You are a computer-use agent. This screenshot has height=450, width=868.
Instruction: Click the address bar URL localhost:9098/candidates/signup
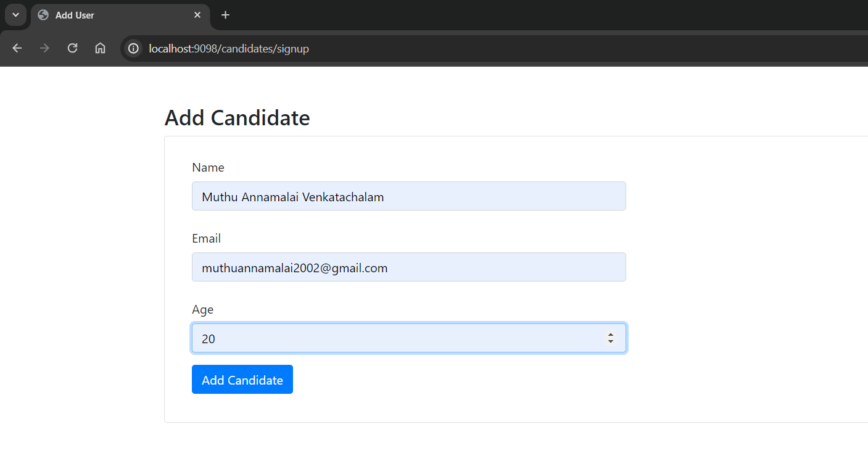point(229,48)
